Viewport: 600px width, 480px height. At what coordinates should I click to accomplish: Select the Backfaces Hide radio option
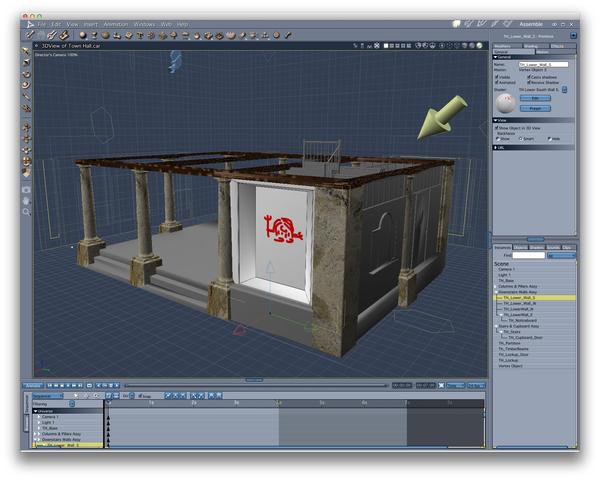(549, 139)
